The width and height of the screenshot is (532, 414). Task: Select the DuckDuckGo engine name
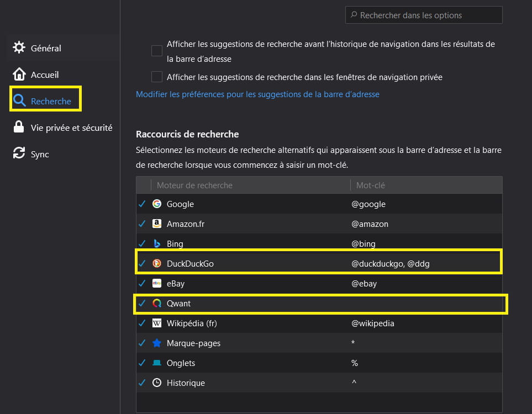coord(190,264)
